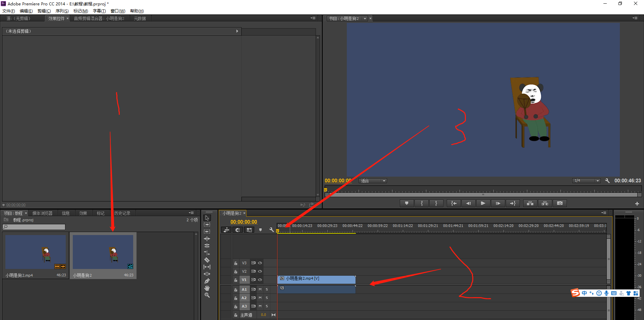Expand the effect controls timeline arrow
644x320 pixels.
[237, 31]
